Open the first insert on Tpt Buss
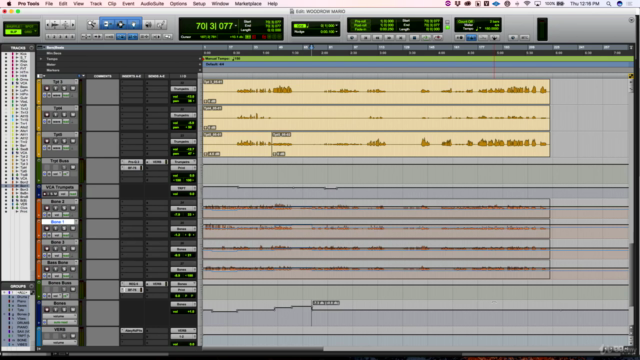 (132, 162)
